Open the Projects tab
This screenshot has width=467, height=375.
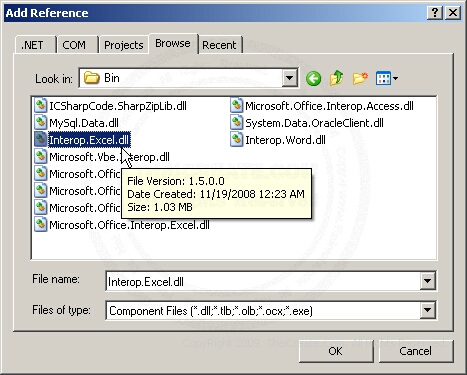pos(124,45)
